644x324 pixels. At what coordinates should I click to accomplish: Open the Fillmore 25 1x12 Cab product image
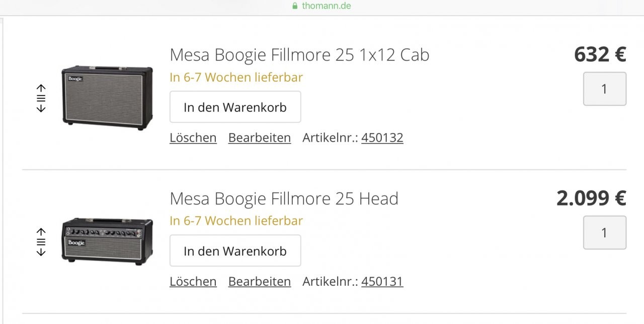[107, 96]
